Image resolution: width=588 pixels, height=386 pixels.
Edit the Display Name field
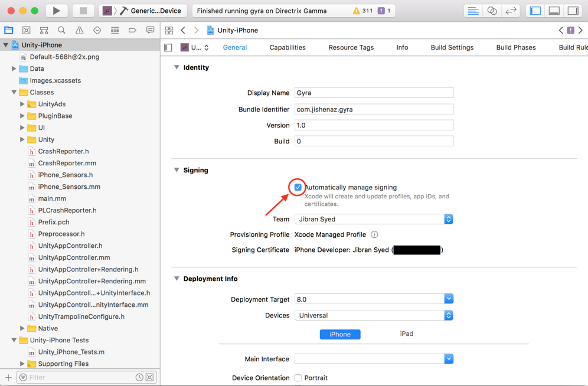[374, 93]
